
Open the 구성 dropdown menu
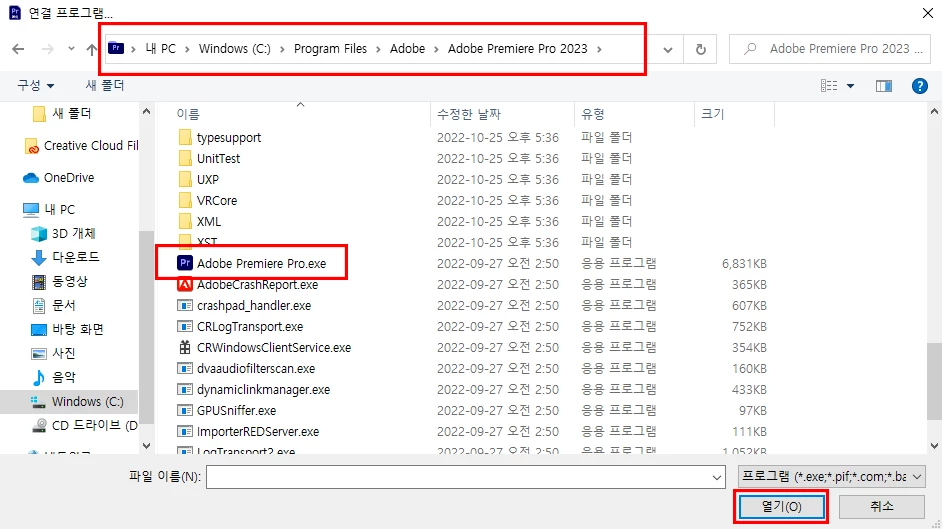tap(35, 86)
